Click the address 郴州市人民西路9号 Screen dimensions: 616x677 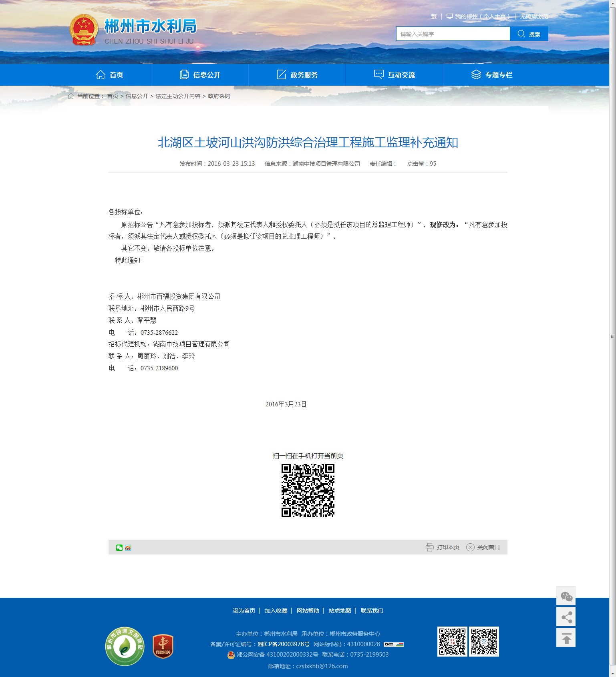click(167, 309)
